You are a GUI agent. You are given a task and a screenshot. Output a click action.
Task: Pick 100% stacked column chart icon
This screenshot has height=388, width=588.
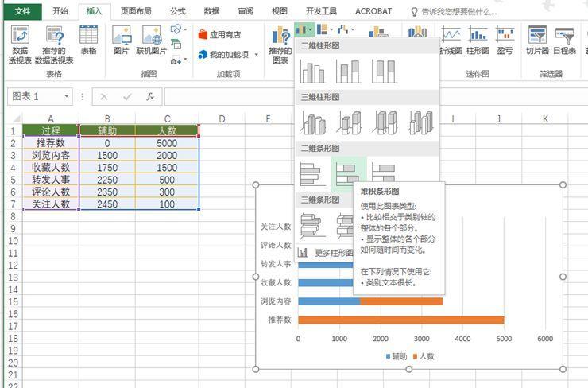[385, 72]
